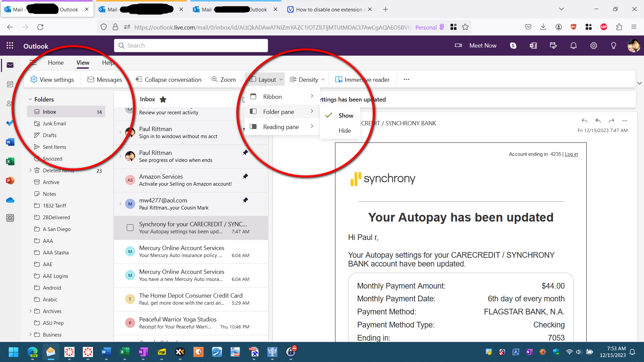Click the forward arrow on message

point(611,121)
